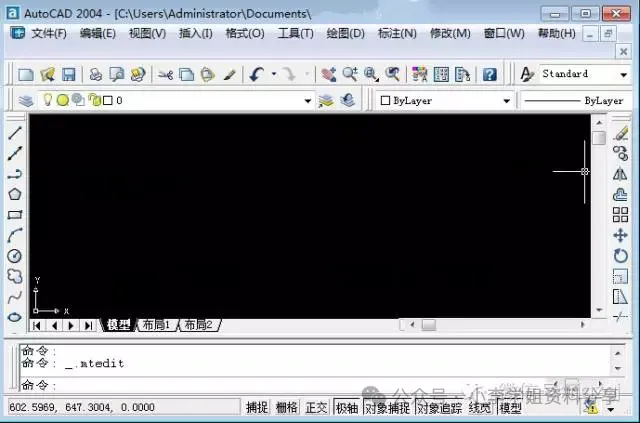Expand the Standard text style dropdown
Viewport: 640px width, 423px height.
click(623, 75)
